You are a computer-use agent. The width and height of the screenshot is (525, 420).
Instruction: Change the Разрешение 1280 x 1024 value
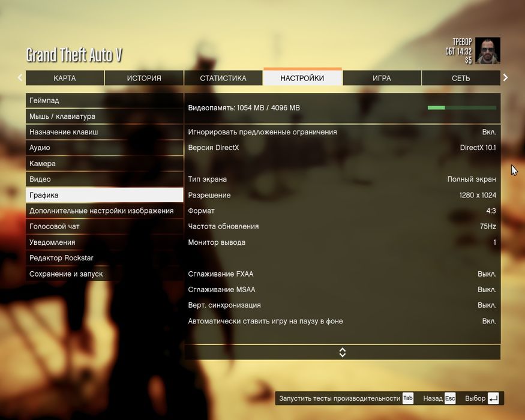pyautogui.click(x=342, y=195)
